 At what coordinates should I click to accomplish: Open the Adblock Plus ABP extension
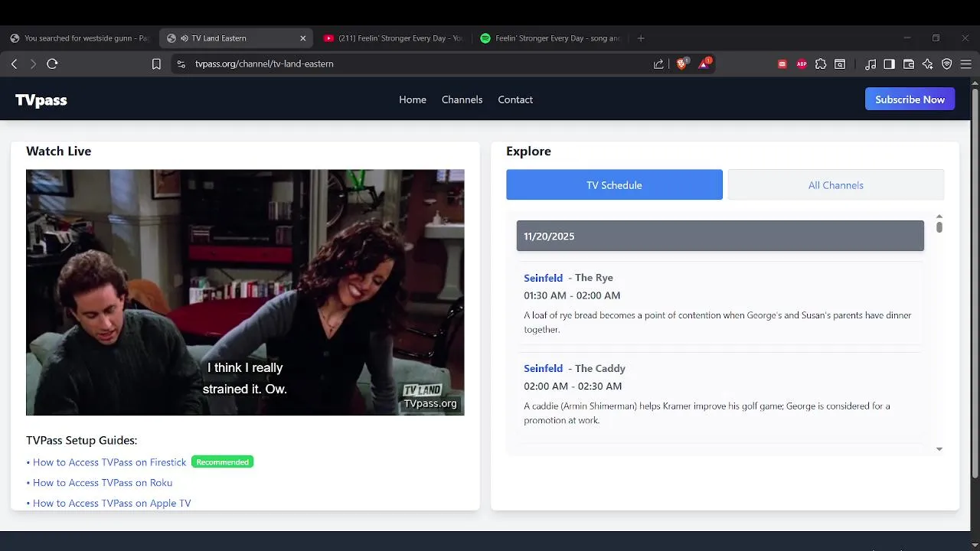[x=802, y=64]
